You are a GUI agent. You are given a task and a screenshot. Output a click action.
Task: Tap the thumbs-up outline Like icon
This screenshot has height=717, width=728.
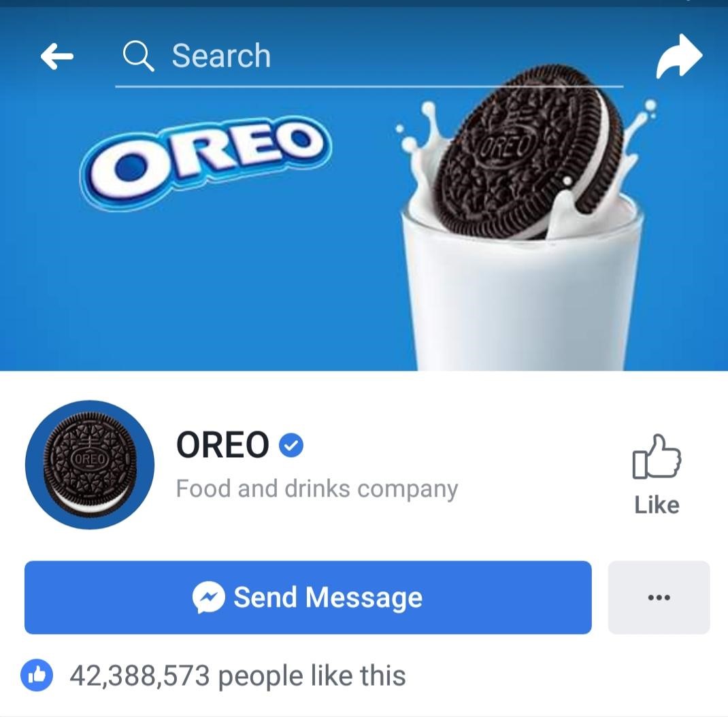(x=657, y=456)
